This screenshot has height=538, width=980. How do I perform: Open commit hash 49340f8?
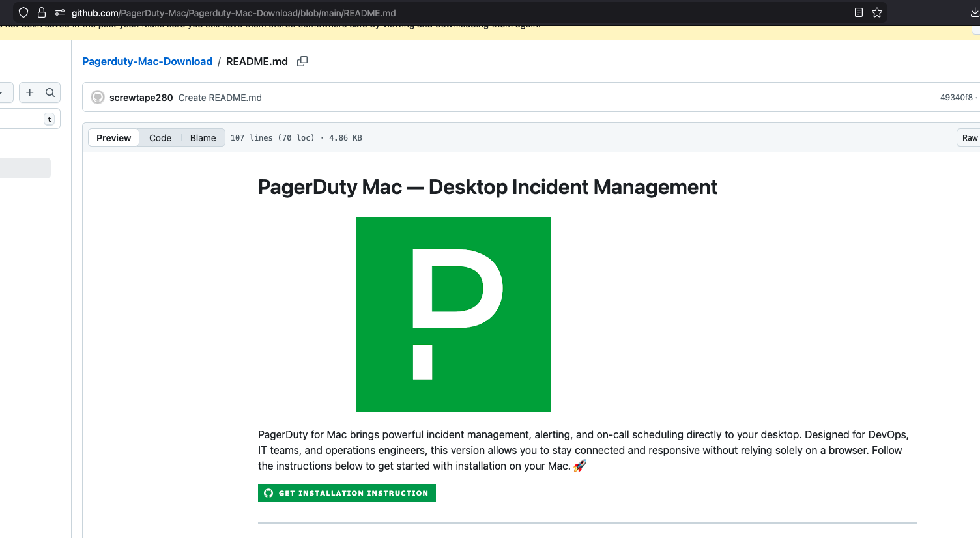[956, 98]
